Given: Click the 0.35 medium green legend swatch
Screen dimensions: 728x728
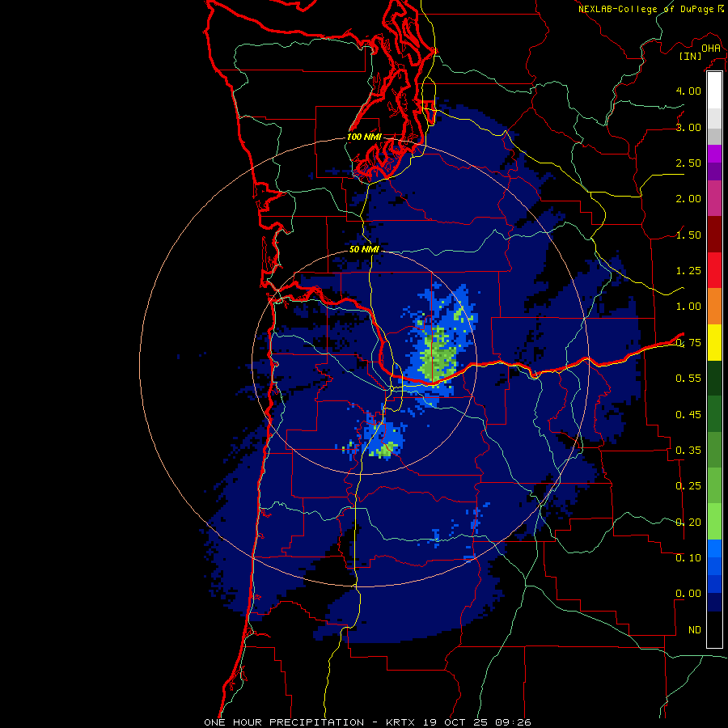Looking at the screenshot, I should [714, 450].
